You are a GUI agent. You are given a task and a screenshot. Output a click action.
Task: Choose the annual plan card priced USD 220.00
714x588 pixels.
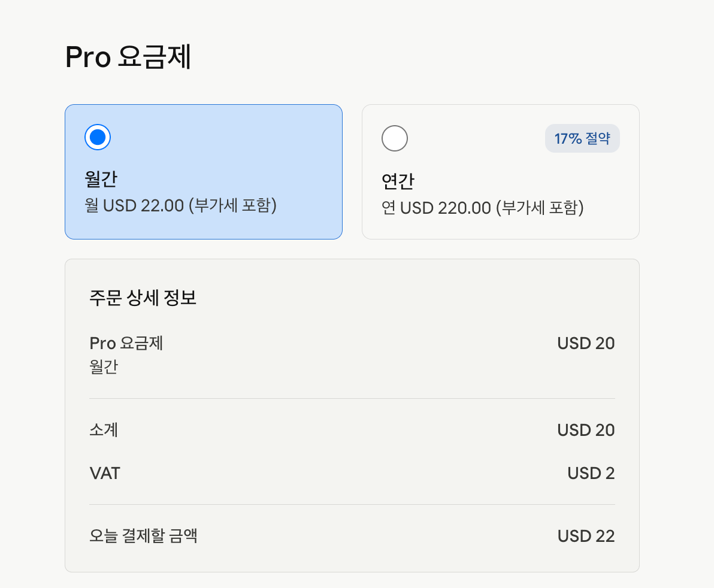point(500,172)
